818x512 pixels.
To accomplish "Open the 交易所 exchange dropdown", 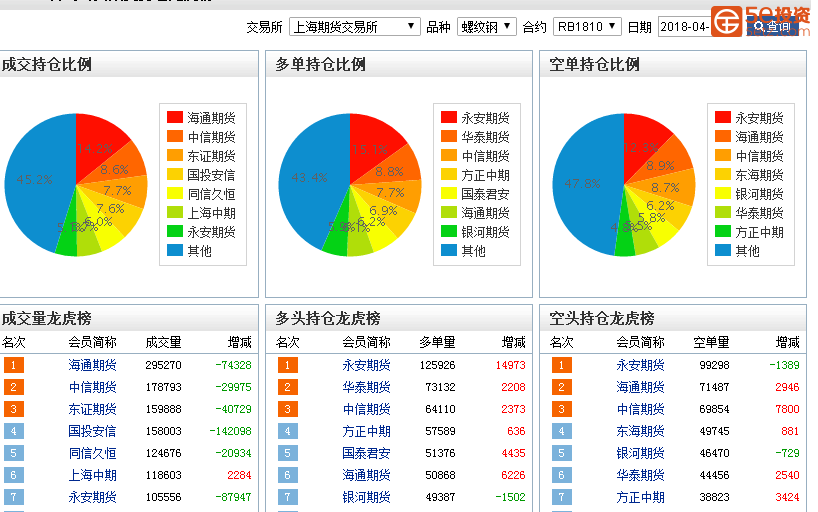I will (355, 27).
